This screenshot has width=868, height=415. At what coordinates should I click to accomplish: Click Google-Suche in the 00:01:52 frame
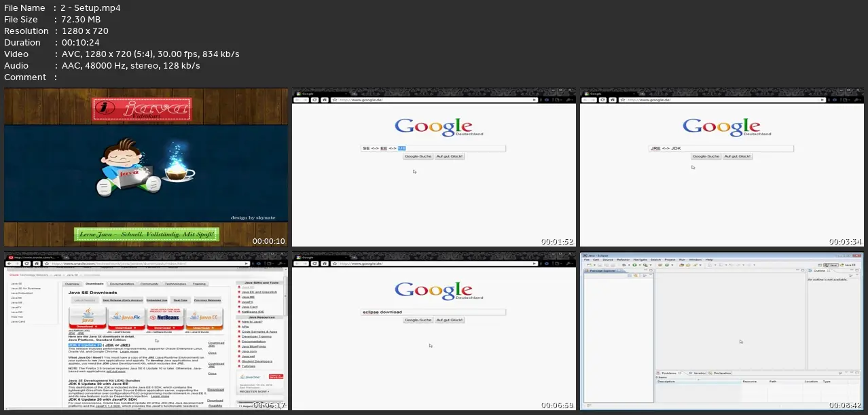tap(418, 156)
